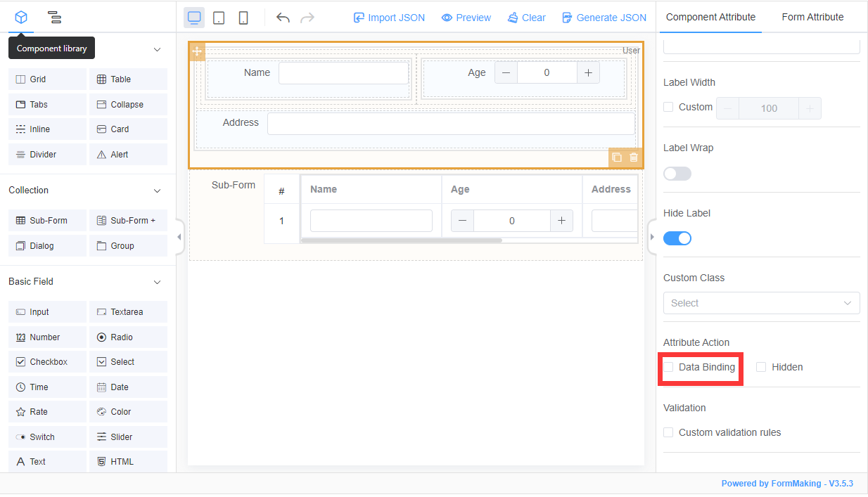Check the Hidden attribute checkbox
This screenshot has height=497, width=868.
[761, 367]
